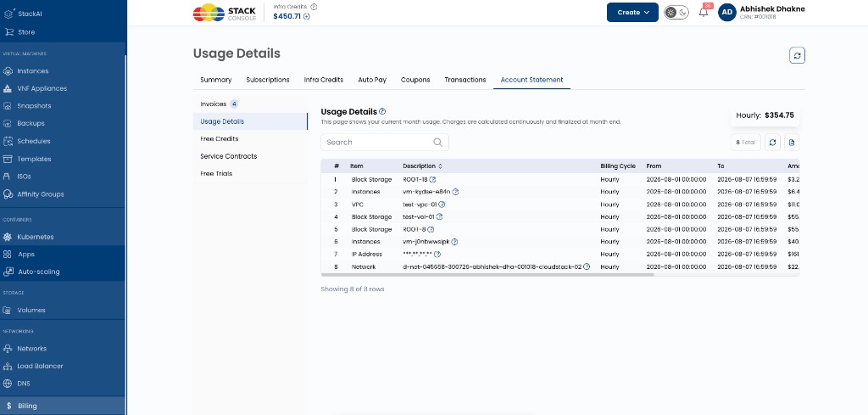Open Volumes icon in sidebar
868x415 pixels.
click(8, 311)
